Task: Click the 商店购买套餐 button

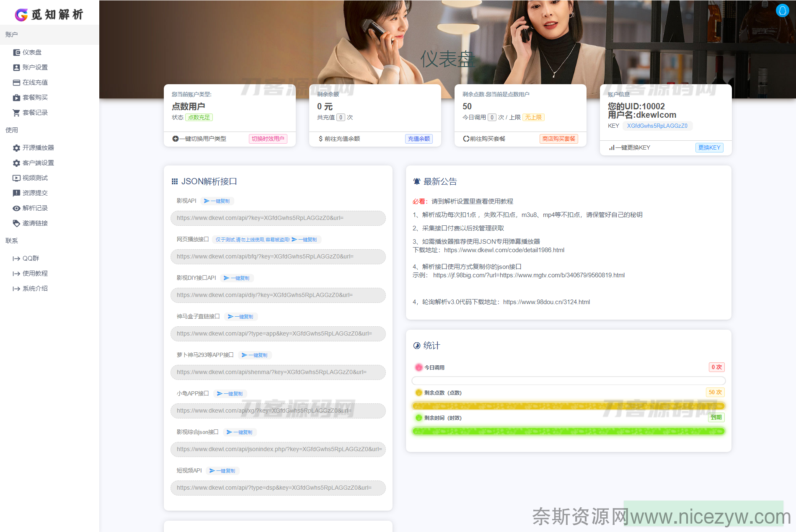Action: [559, 139]
